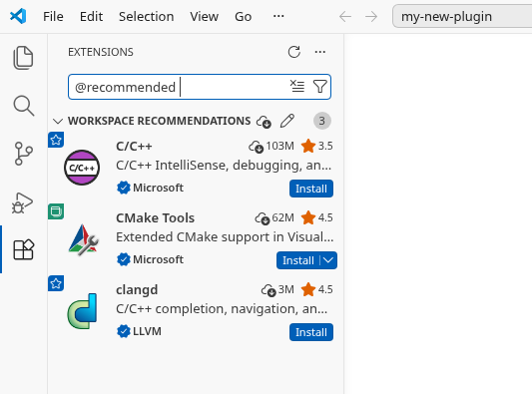This screenshot has height=394, width=532.
Task: Open the clangd extension title
Action: point(137,290)
